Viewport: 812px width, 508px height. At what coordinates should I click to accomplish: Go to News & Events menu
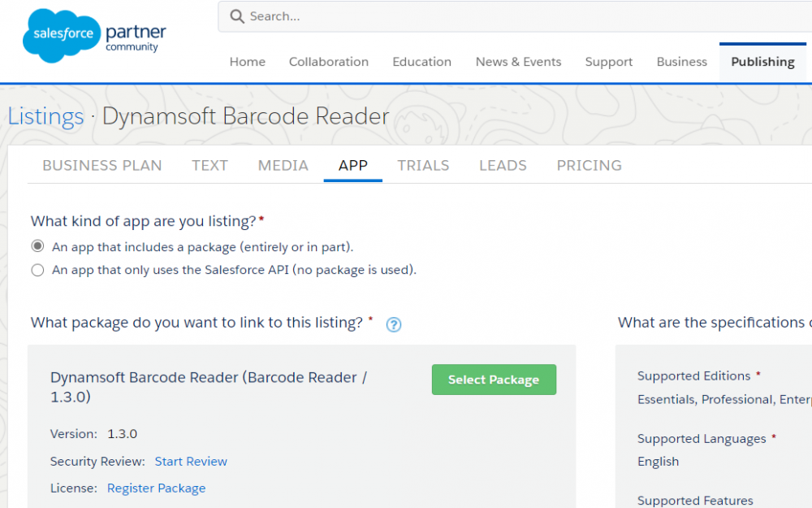[x=518, y=62]
